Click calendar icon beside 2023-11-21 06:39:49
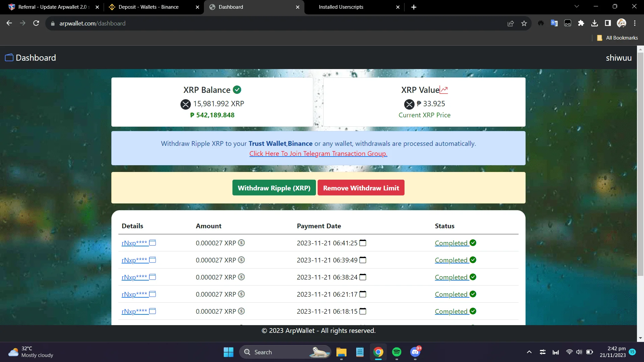The width and height of the screenshot is (644, 362). coord(363,260)
